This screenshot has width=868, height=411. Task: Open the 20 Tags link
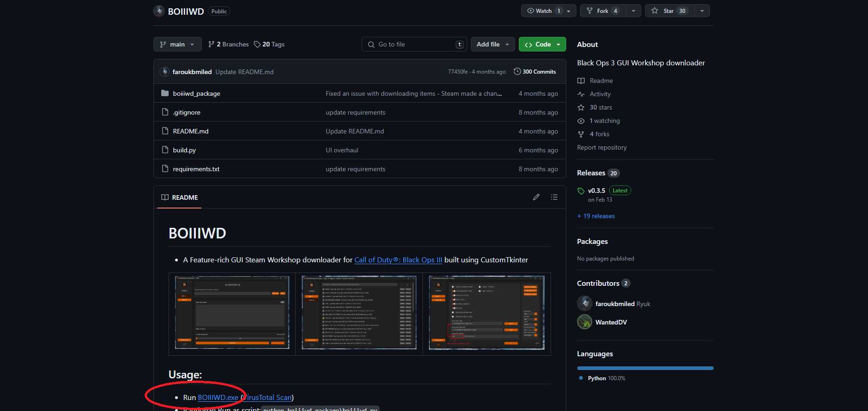[x=269, y=44]
